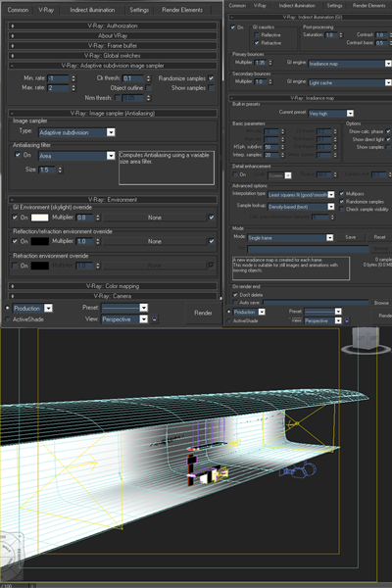Toggle the Indirect illumination GI On checkbox

pos(233,27)
